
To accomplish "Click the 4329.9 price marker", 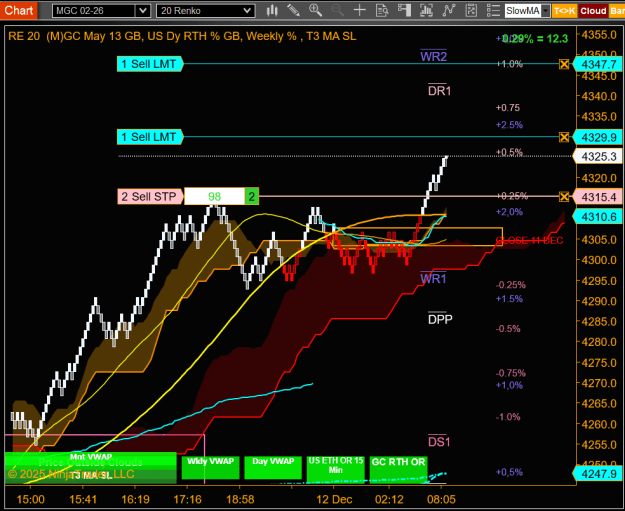I will click(x=598, y=138).
